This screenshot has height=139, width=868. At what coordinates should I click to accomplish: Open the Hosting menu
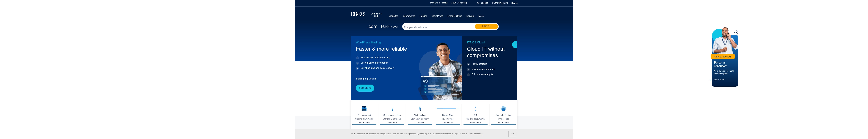(423, 16)
